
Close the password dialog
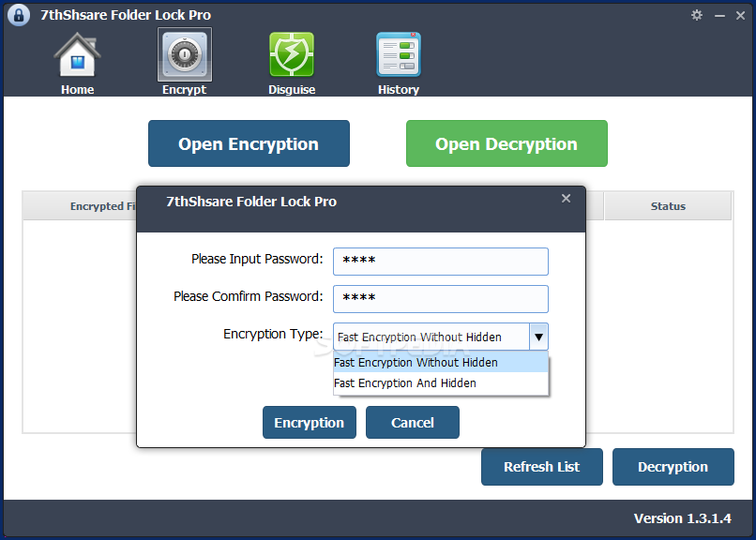pos(566,199)
